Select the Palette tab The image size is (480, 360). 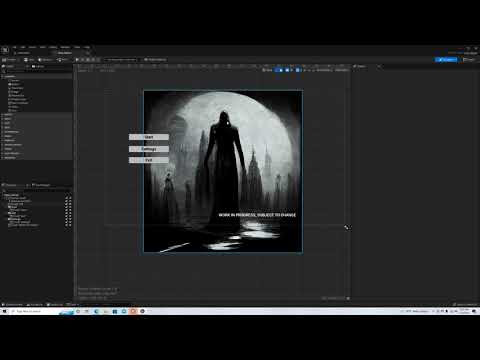(9, 66)
